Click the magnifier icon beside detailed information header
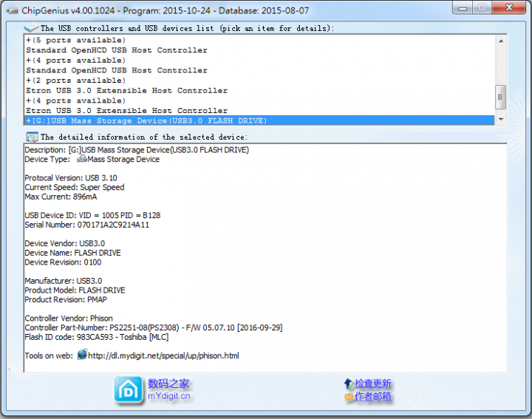The image size is (532, 419). coord(32,137)
